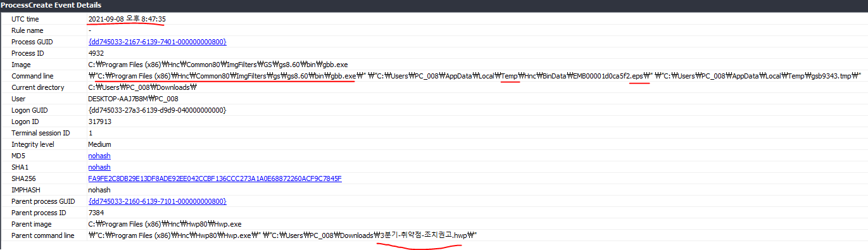Click the Parent image field label
The height and width of the screenshot is (250, 868).
tap(32, 224)
